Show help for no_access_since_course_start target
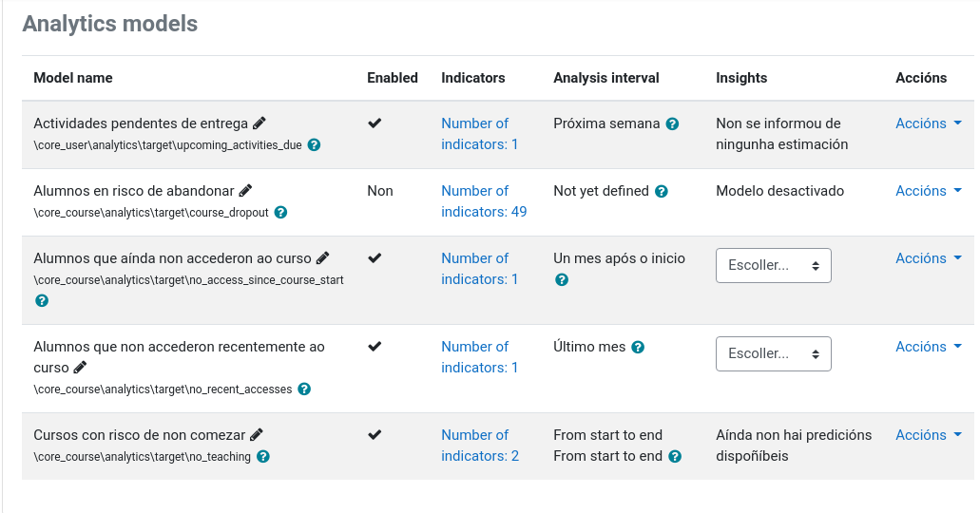Screen dimensions: 980x513 [x=42, y=300]
